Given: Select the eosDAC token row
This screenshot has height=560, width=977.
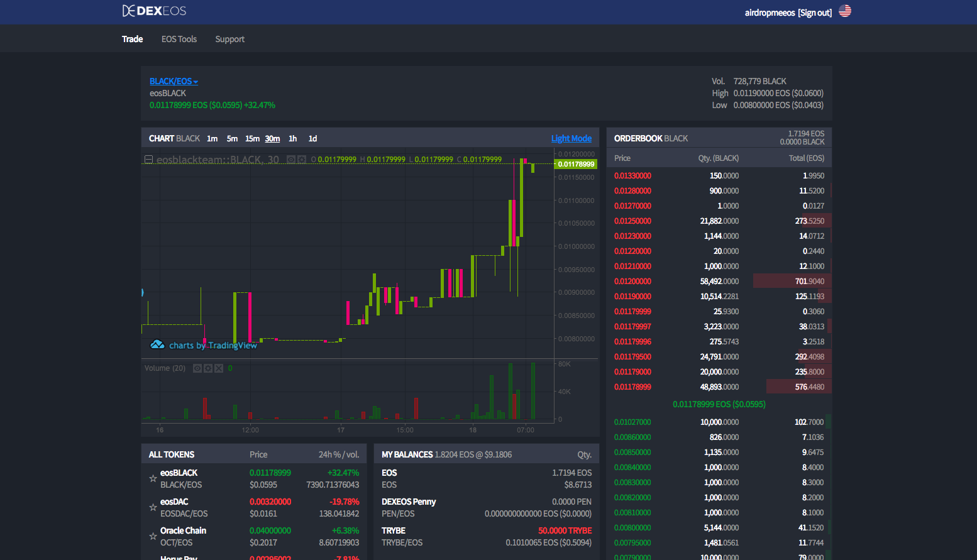Looking at the screenshot, I should coord(254,508).
